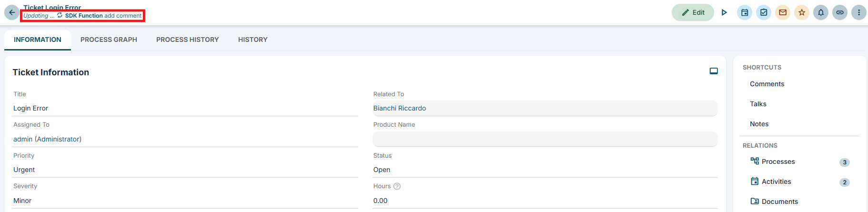Send email via the envelope icon
Viewport: 868px width, 212px height.
point(783,12)
